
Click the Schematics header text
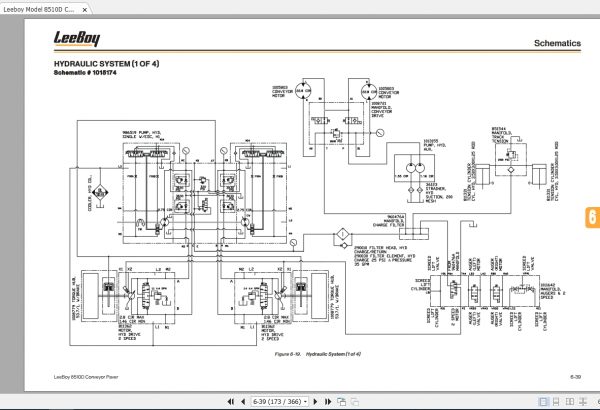point(557,43)
